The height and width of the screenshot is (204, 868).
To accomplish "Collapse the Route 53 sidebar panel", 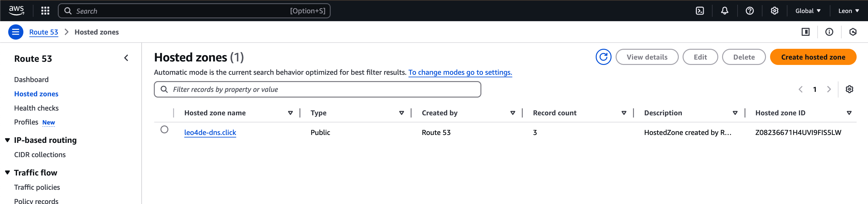I will coord(126,58).
